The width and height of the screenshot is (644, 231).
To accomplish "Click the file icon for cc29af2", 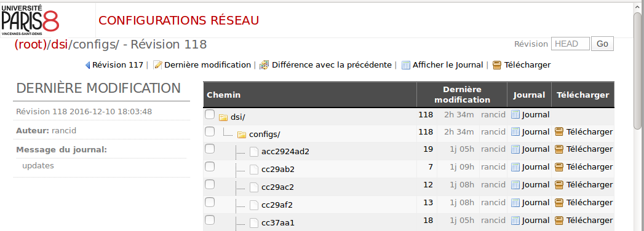I will coord(254,205).
